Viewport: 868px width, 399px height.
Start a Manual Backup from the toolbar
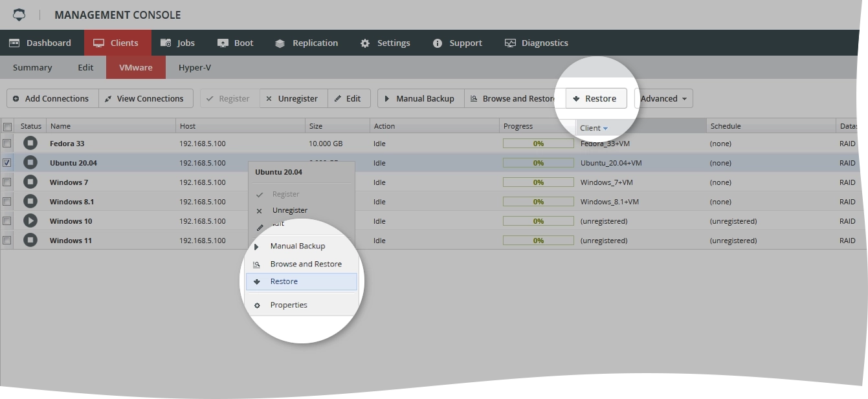click(x=421, y=98)
